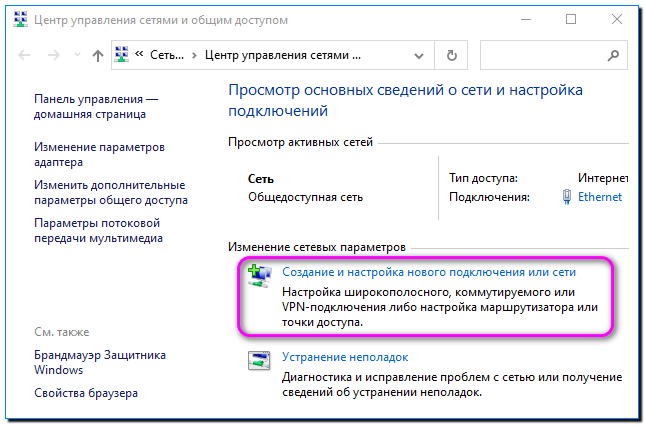
Task: Open 'Изменение параметров адаптера' link
Action: (x=99, y=154)
